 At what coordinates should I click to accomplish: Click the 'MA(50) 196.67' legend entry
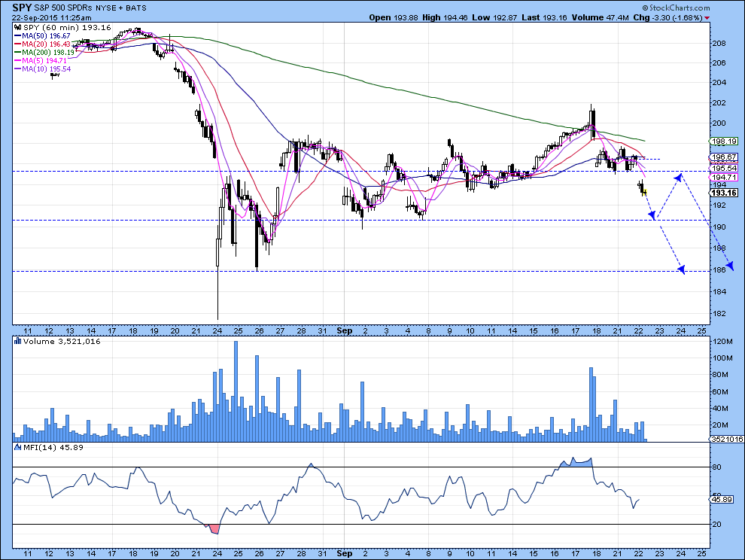pos(46,35)
